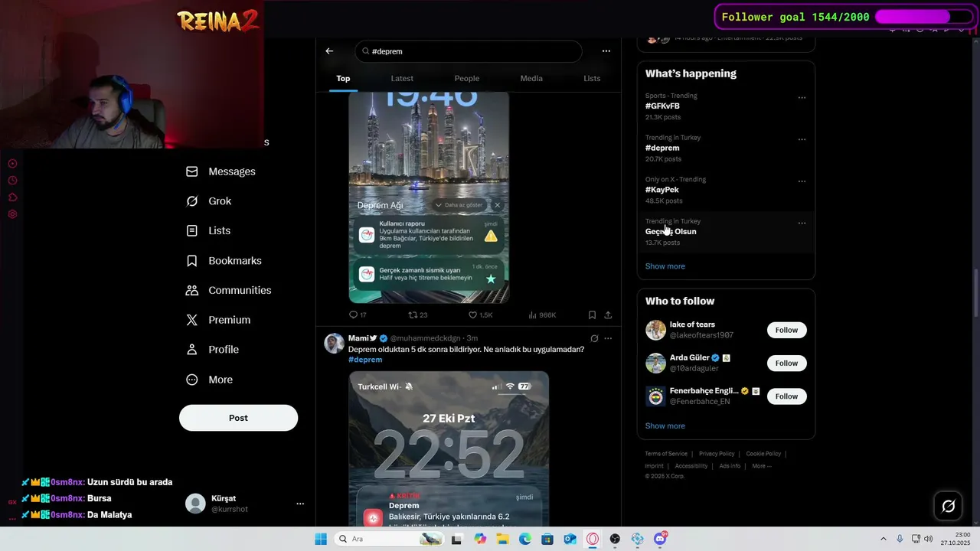Open Premium from the sidebar
Viewport: 980px width, 551px height.
(x=218, y=320)
